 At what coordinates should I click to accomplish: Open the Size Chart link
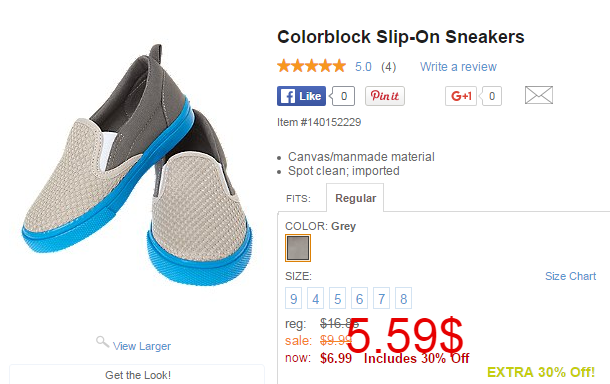coord(570,276)
